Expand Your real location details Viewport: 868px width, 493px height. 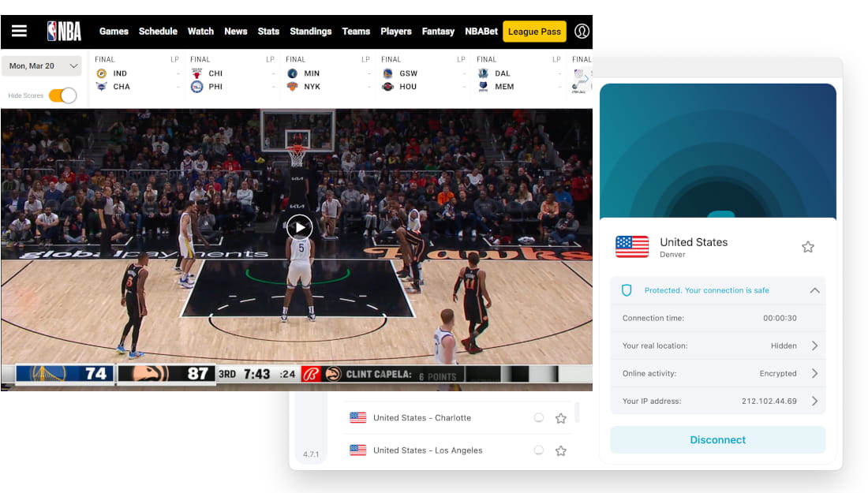click(815, 345)
